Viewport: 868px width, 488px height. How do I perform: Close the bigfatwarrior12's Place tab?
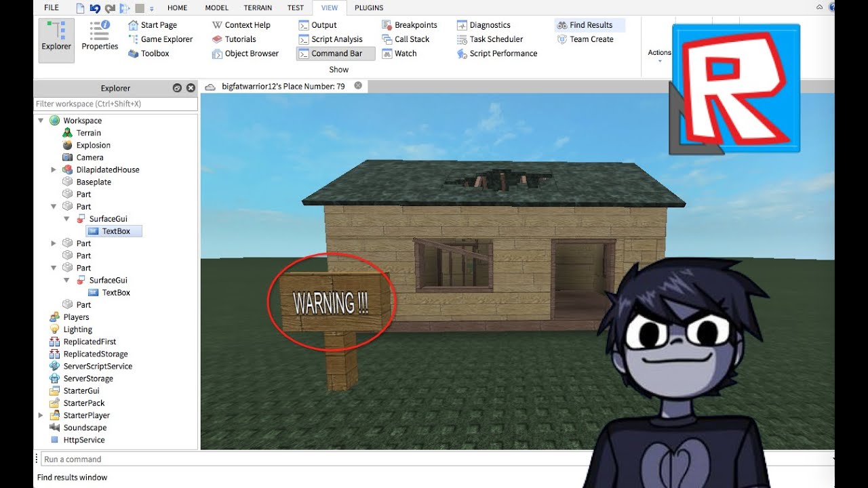(358, 86)
